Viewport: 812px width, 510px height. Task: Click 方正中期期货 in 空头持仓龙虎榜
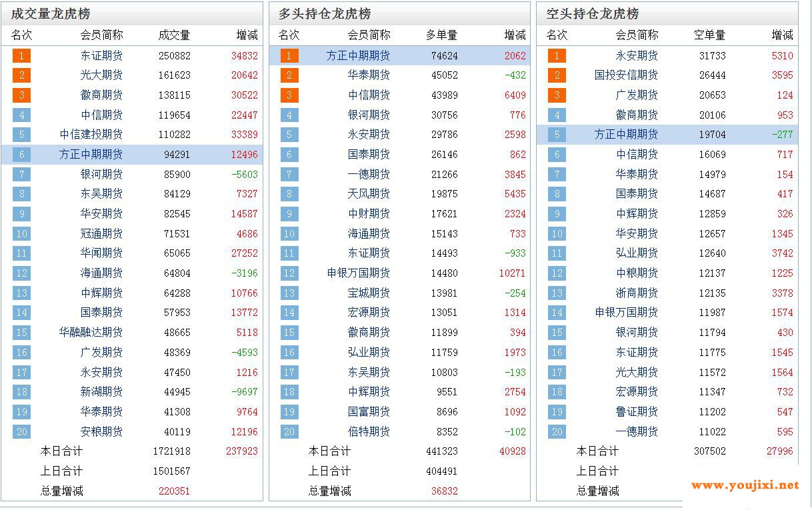(x=627, y=135)
